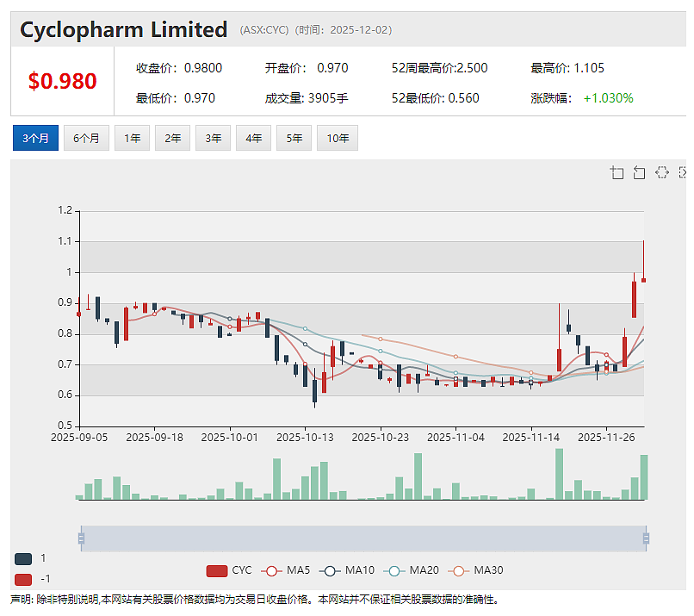Click the 1.2 y-axis label

(x=65, y=210)
